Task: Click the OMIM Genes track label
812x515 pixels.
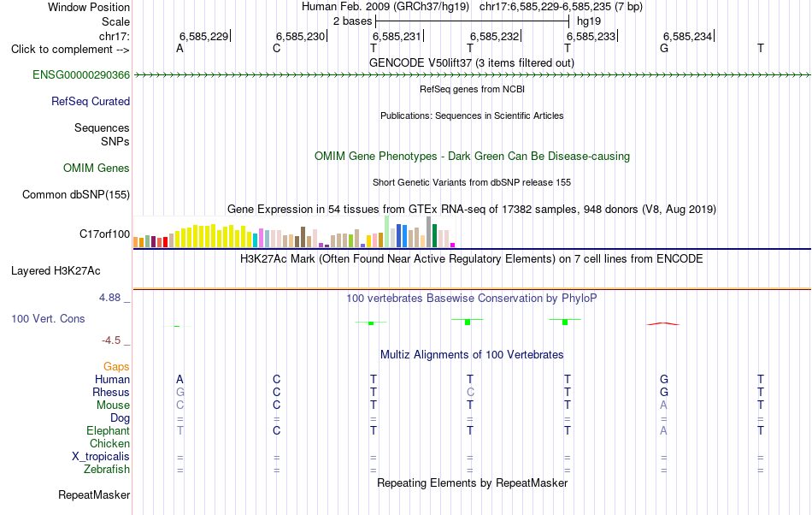Action: [97, 168]
